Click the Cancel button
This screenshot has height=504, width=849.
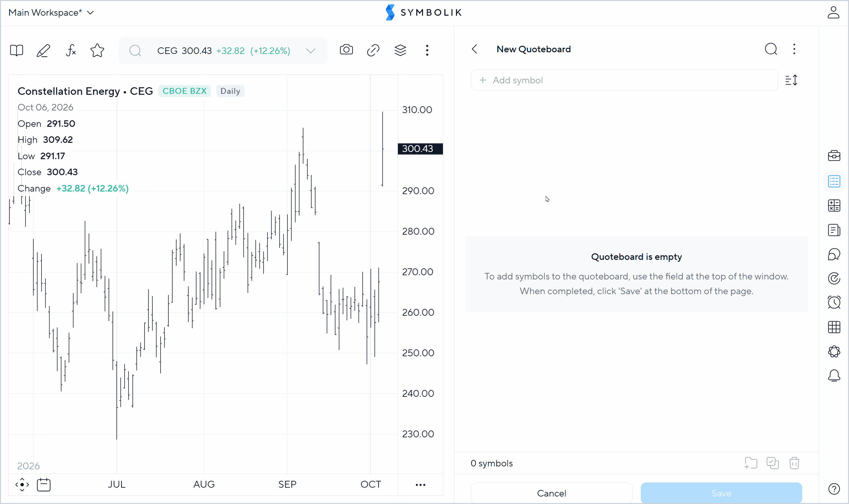tap(552, 493)
